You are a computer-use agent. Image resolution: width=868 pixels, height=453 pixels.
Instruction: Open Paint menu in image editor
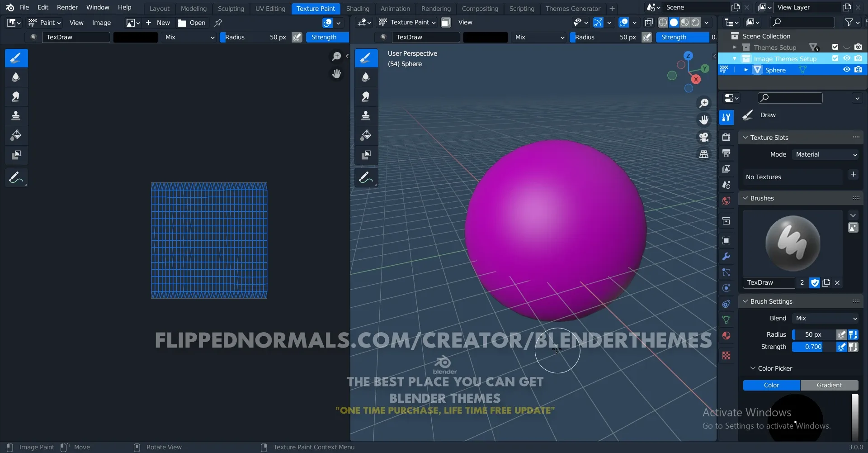click(44, 23)
